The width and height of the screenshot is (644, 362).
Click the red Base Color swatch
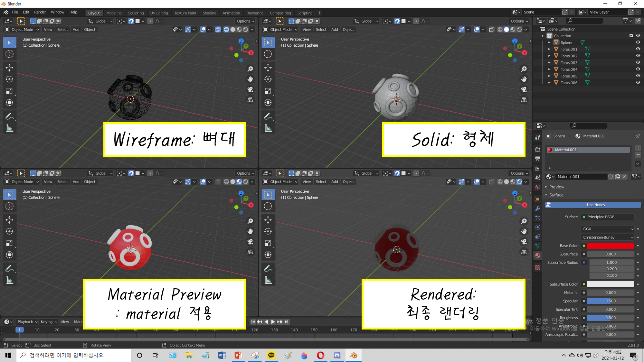(x=610, y=246)
